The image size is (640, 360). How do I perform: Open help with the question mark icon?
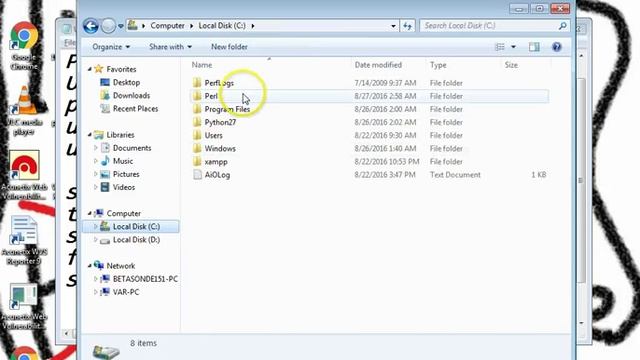click(556, 47)
